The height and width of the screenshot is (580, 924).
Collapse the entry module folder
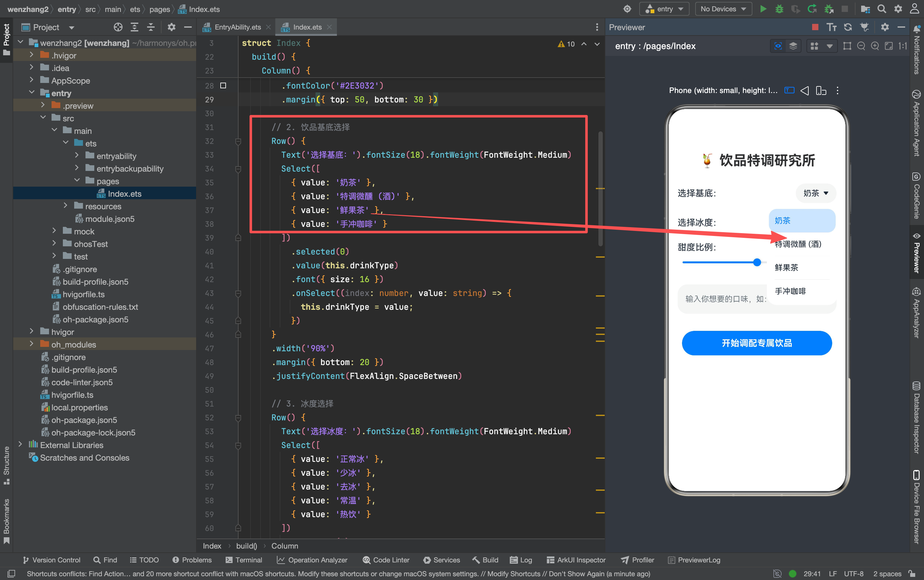coord(31,93)
